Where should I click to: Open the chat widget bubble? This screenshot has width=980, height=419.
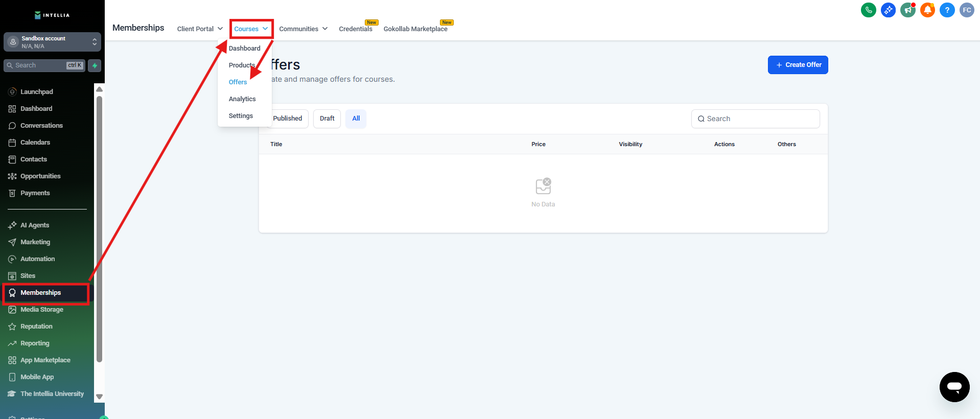pyautogui.click(x=954, y=387)
